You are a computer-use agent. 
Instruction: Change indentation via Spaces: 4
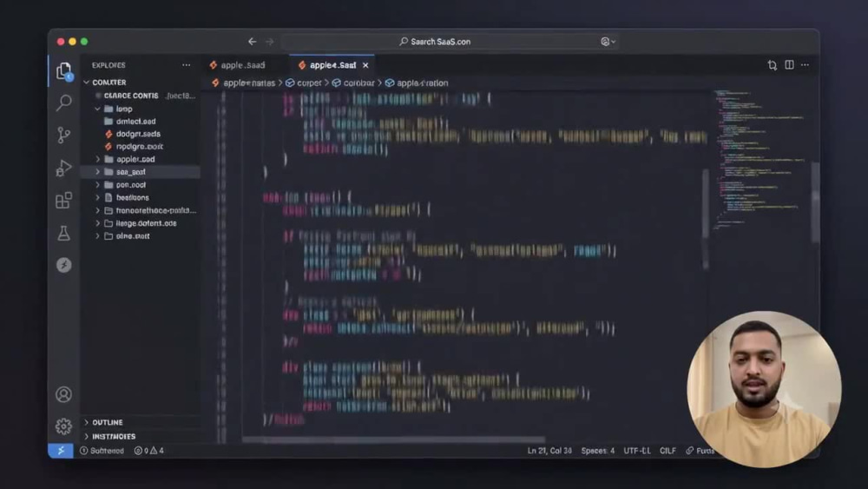tap(598, 451)
